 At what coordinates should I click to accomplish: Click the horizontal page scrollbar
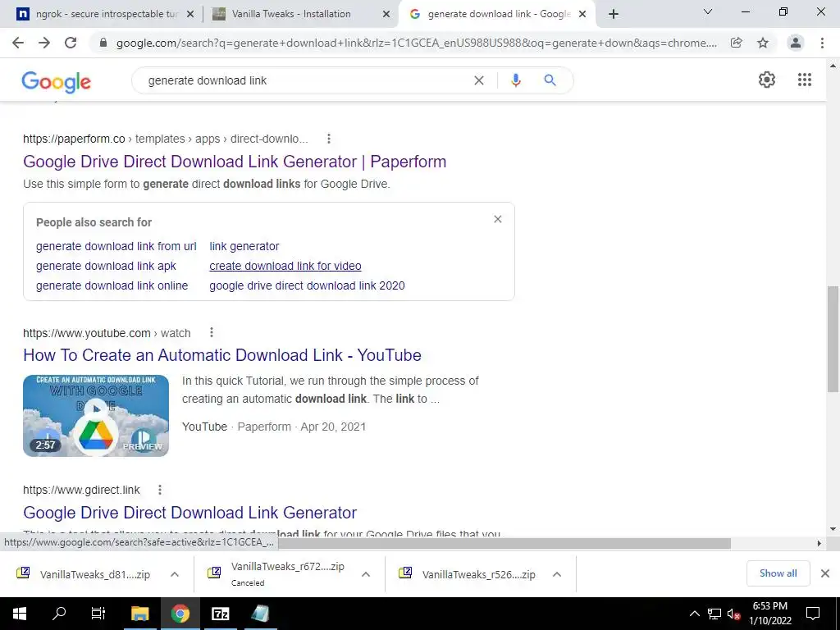click(x=504, y=543)
